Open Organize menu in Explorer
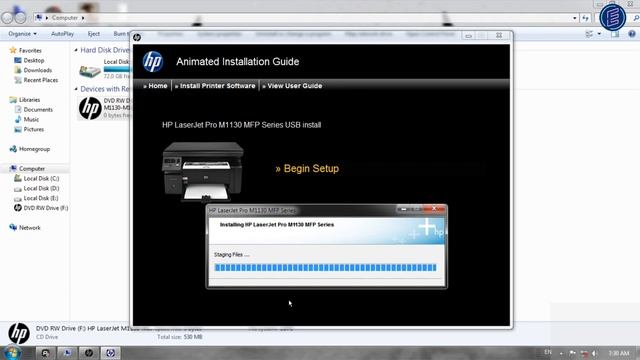Image resolution: width=640 pixels, height=360 pixels. tap(22, 33)
